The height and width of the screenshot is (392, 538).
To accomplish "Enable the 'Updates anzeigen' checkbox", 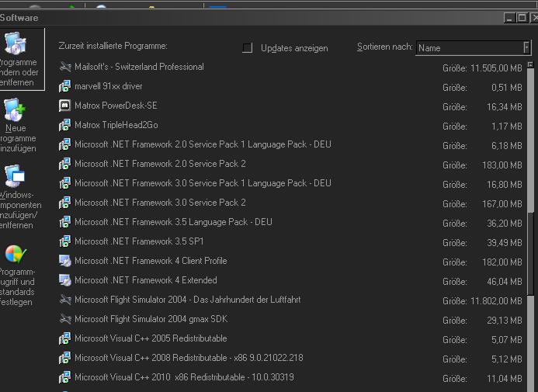I will point(248,47).
